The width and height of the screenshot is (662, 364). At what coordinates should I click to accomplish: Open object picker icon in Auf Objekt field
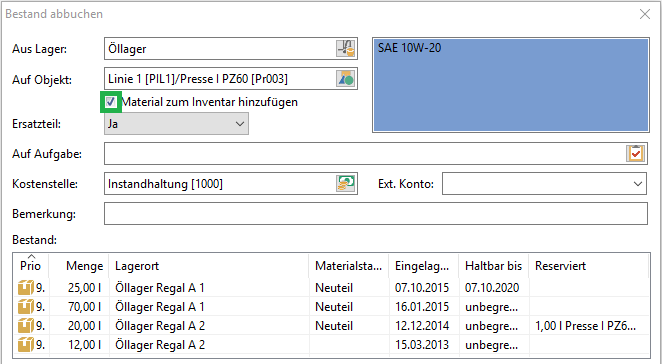(346, 79)
